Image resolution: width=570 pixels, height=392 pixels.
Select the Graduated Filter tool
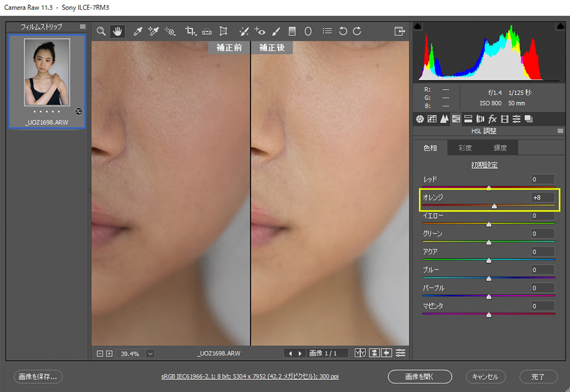click(292, 31)
